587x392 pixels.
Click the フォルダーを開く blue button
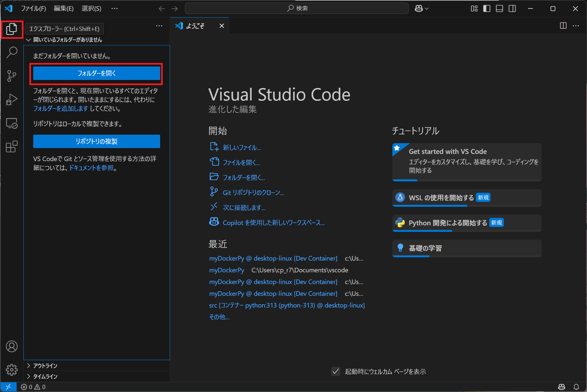(x=97, y=73)
